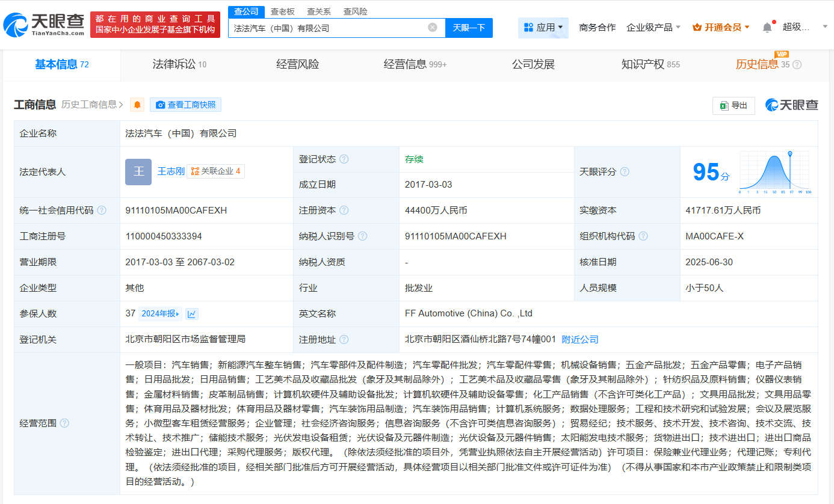Click the 导出 export button
The width and height of the screenshot is (834, 504).
tap(733, 105)
